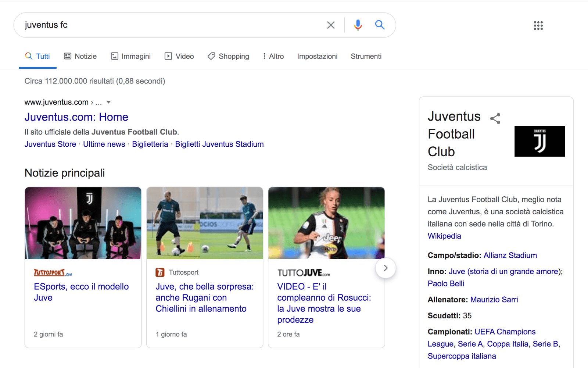
Task: Open the Video tab
Action: point(179,56)
